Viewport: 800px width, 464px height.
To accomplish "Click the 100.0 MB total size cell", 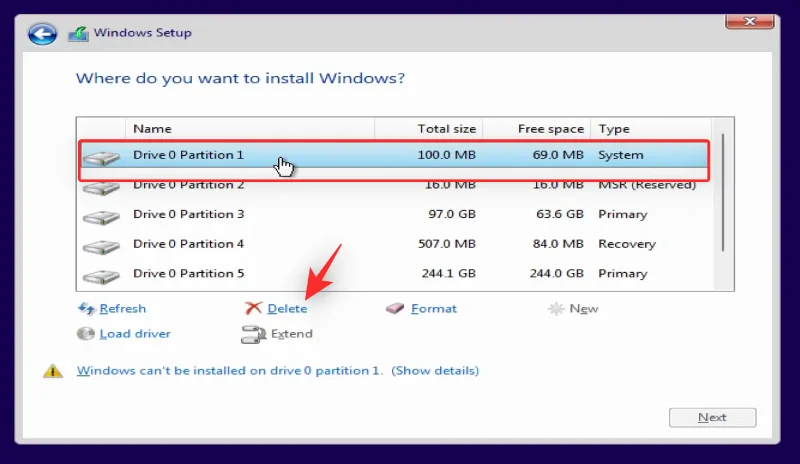I will point(446,155).
